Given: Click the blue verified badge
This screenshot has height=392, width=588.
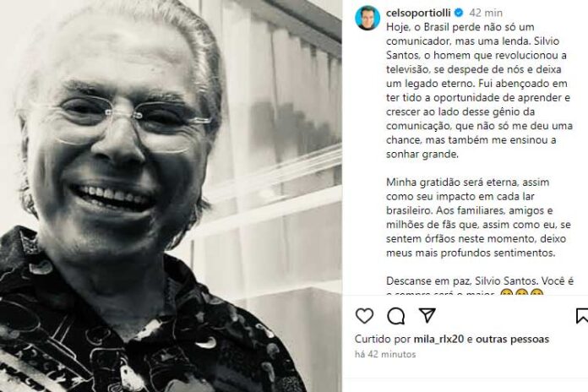Looking at the screenshot, I should tap(458, 13).
